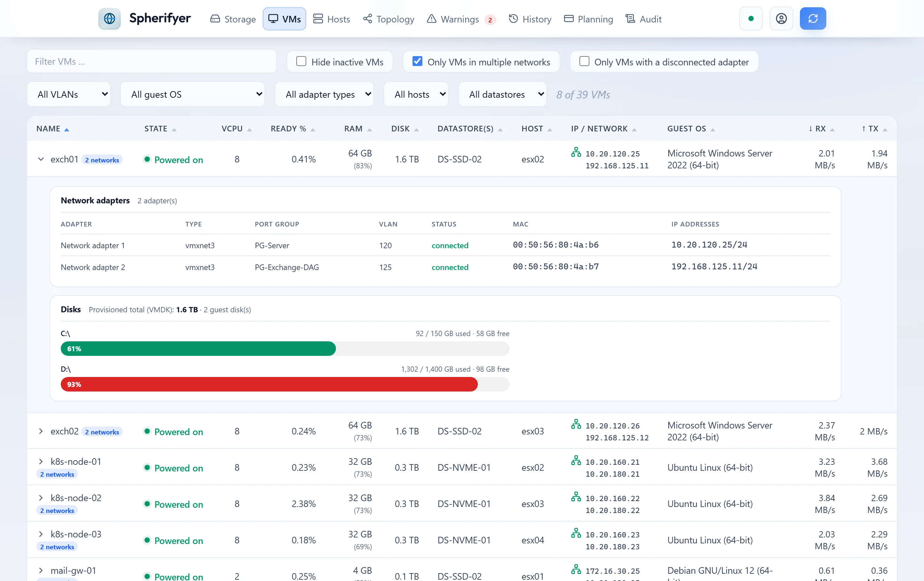The width and height of the screenshot is (924, 581).
Task: Open the All guest OS dropdown
Action: pos(193,94)
